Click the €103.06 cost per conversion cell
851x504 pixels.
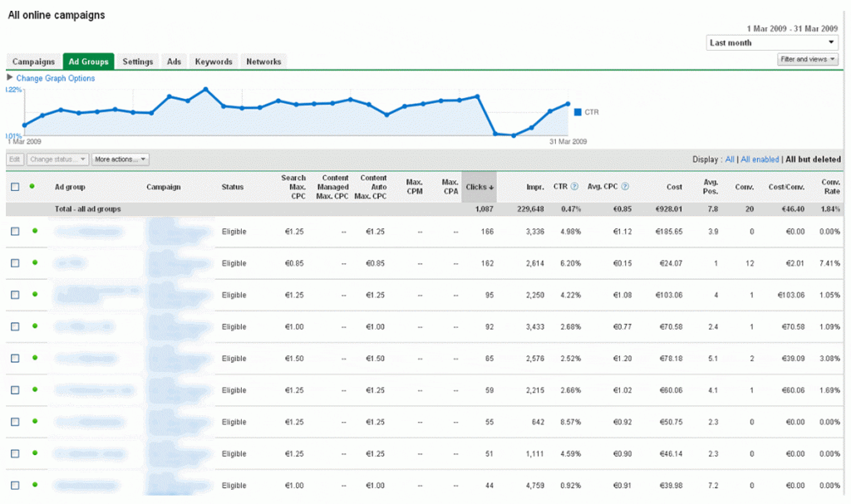(x=791, y=295)
